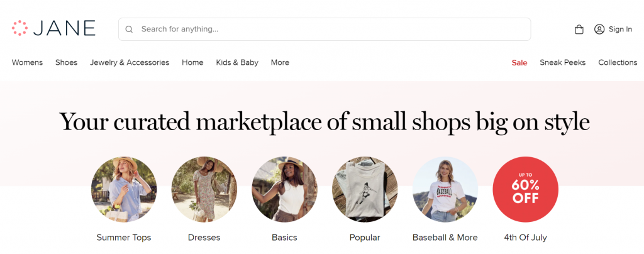Open Dresses category image
The image size is (644, 254).
(x=204, y=189)
